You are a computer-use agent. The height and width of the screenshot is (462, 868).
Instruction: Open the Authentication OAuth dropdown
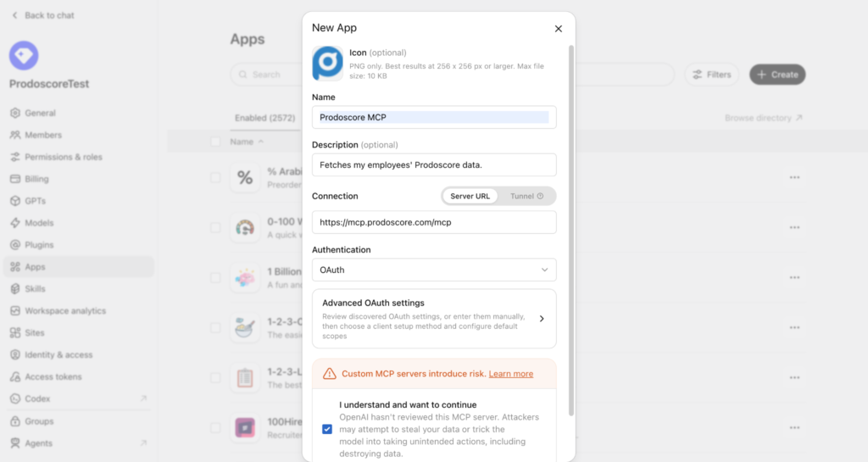click(434, 270)
